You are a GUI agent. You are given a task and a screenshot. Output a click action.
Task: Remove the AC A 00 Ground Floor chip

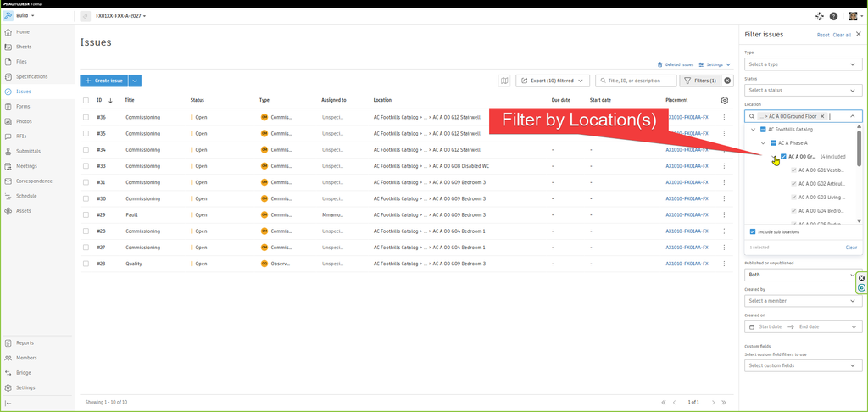pyautogui.click(x=822, y=116)
